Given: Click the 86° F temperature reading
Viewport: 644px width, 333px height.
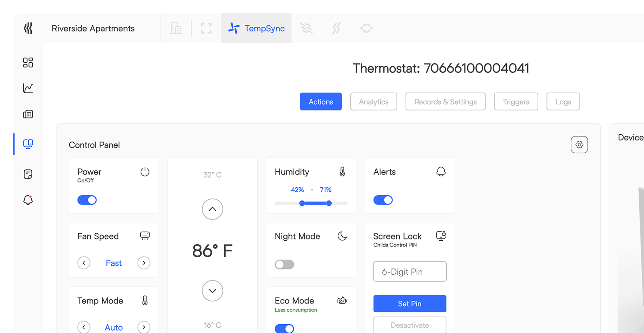Looking at the screenshot, I should (213, 251).
